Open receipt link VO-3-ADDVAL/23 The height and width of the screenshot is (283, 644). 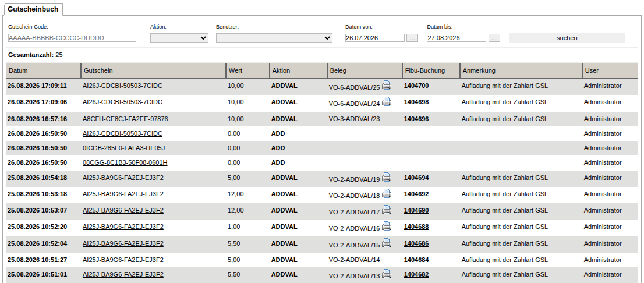pyautogui.click(x=355, y=119)
